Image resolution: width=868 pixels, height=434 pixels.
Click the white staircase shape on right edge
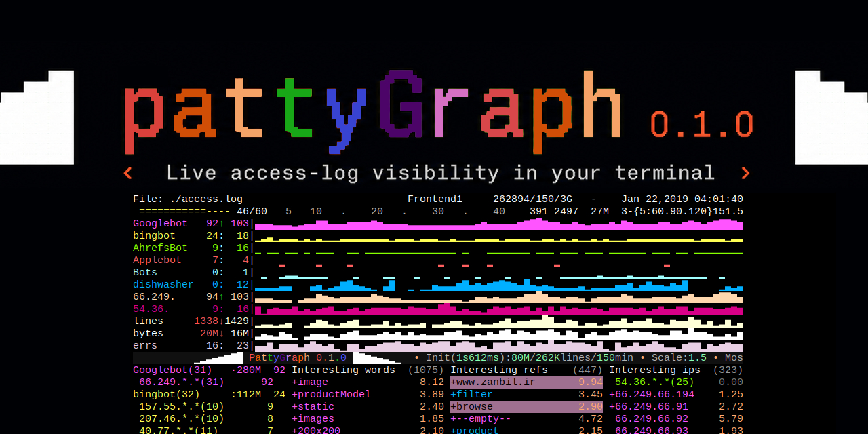(831, 117)
